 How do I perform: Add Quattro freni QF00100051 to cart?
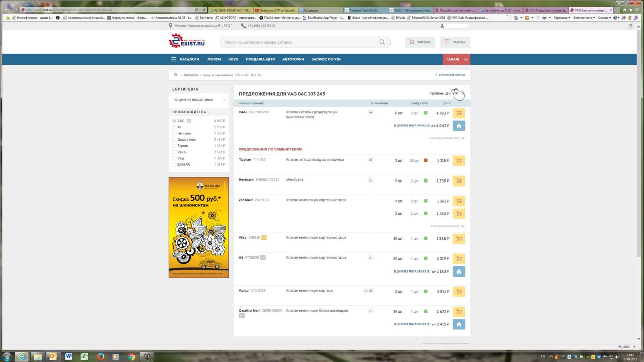(459, 312)
